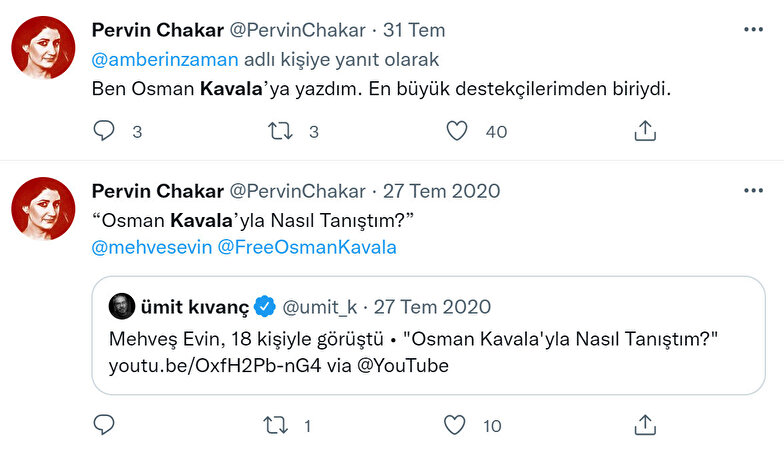Viewport: 784px width, 450px height.
Task: Reply to the first tweet about Osman Kavala
Action: (x=104, y=131)
